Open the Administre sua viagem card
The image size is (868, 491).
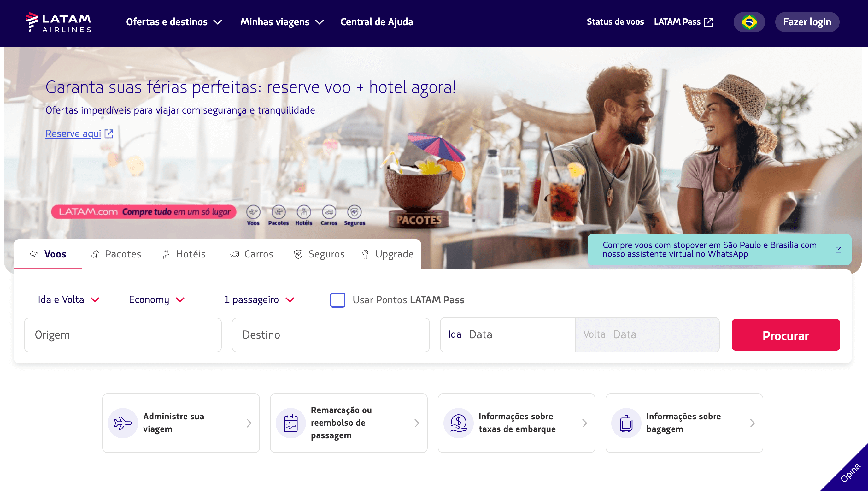click(181, 423)
